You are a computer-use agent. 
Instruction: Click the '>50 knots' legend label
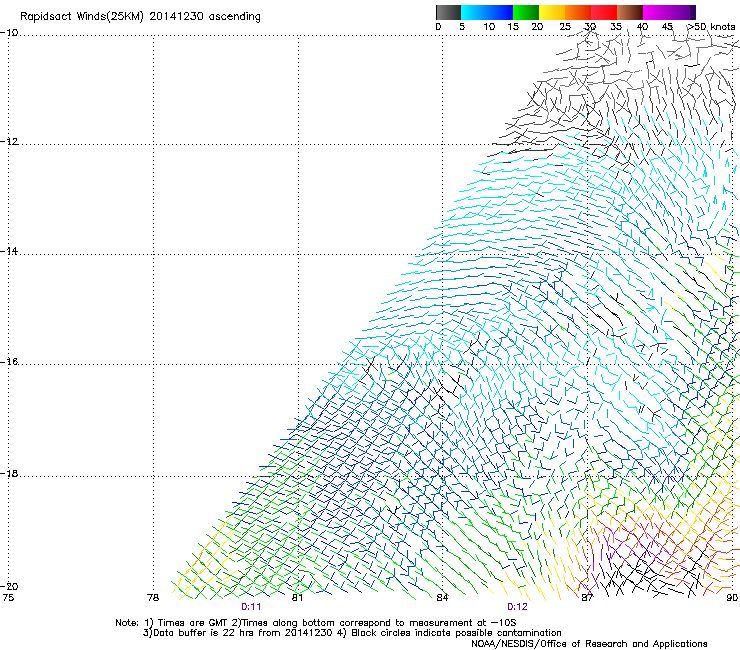tap(710, 27)
